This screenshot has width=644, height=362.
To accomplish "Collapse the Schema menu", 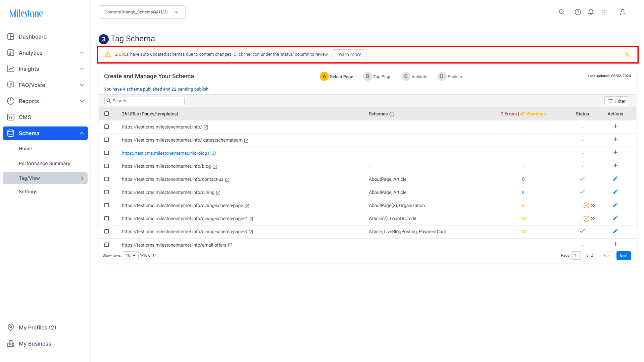I will 82,133.
